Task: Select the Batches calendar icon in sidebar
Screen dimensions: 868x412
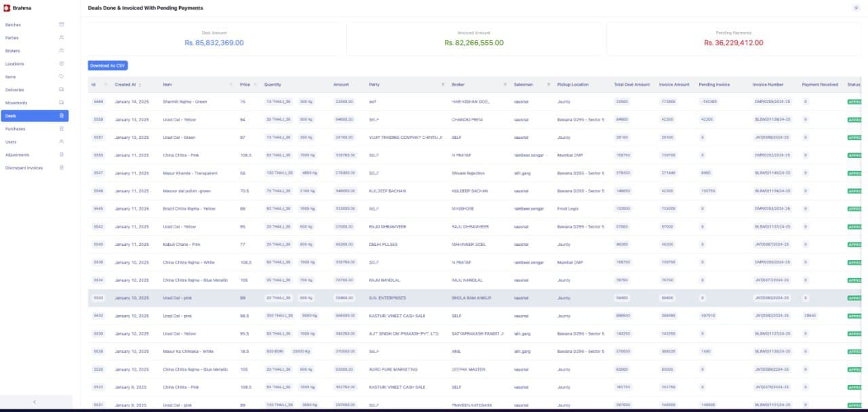Action: (x=60, y=24)
